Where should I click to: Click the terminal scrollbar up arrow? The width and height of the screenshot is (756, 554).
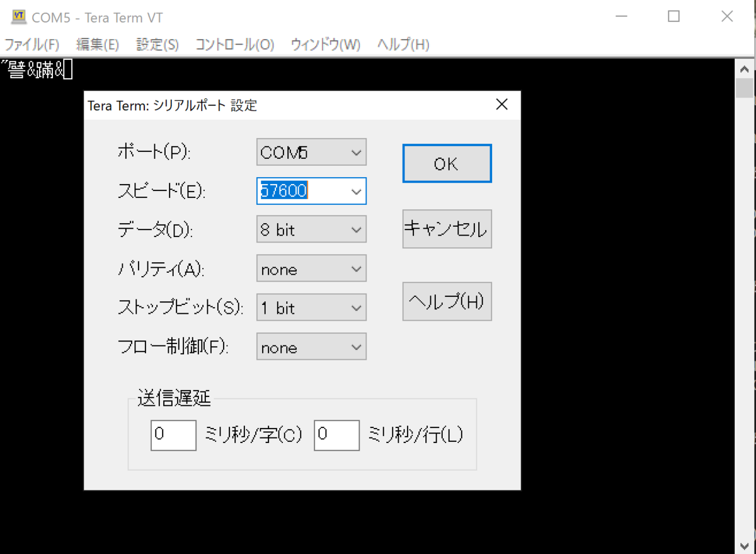click(745, 68)
